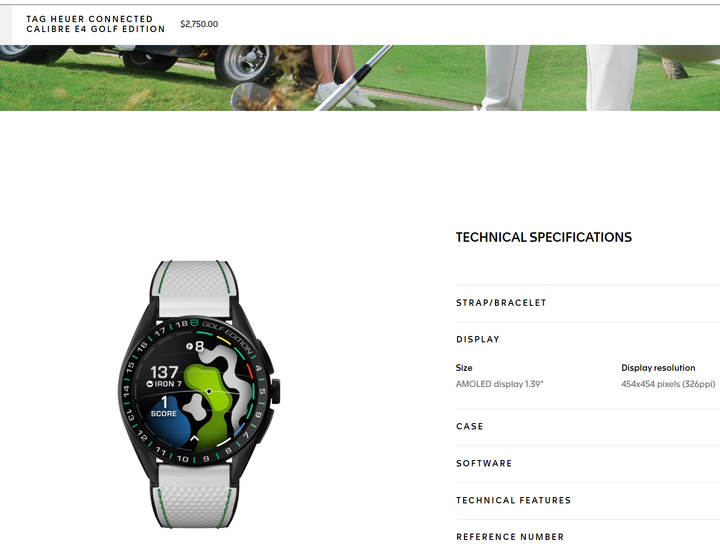
Task: Click the upper white golf-textured strap
Action: (x=193, y=288)
